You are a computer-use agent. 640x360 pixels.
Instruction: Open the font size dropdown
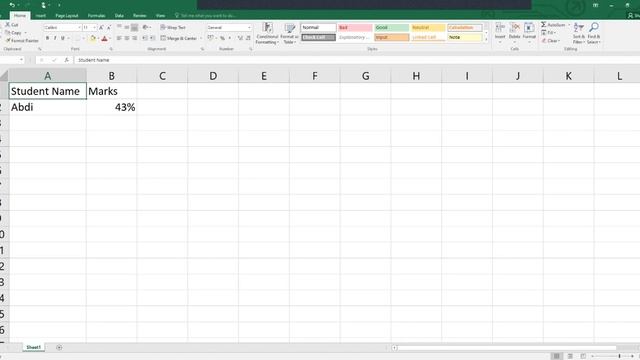(95, 27)
